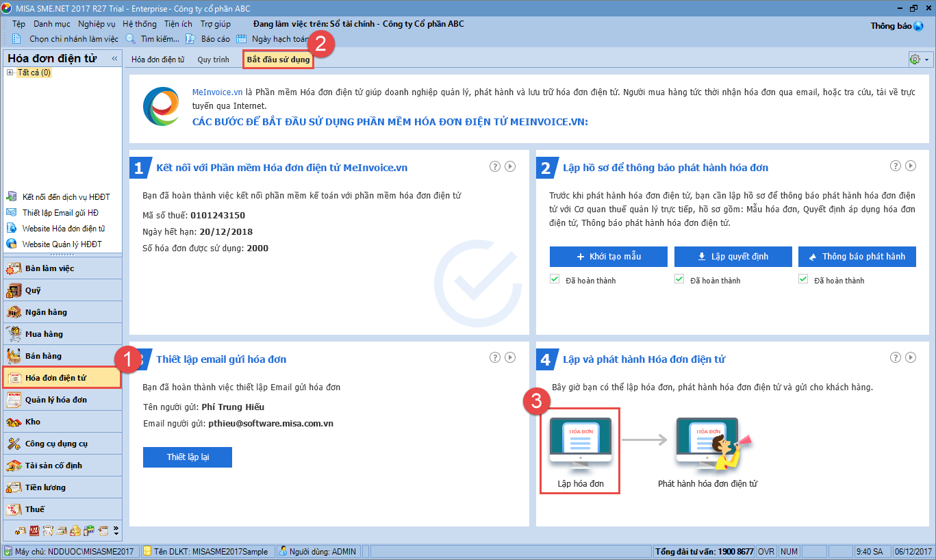Select the Hóa đơn điện tử module in sidebar
936x560 pixels.
[63, 378]
